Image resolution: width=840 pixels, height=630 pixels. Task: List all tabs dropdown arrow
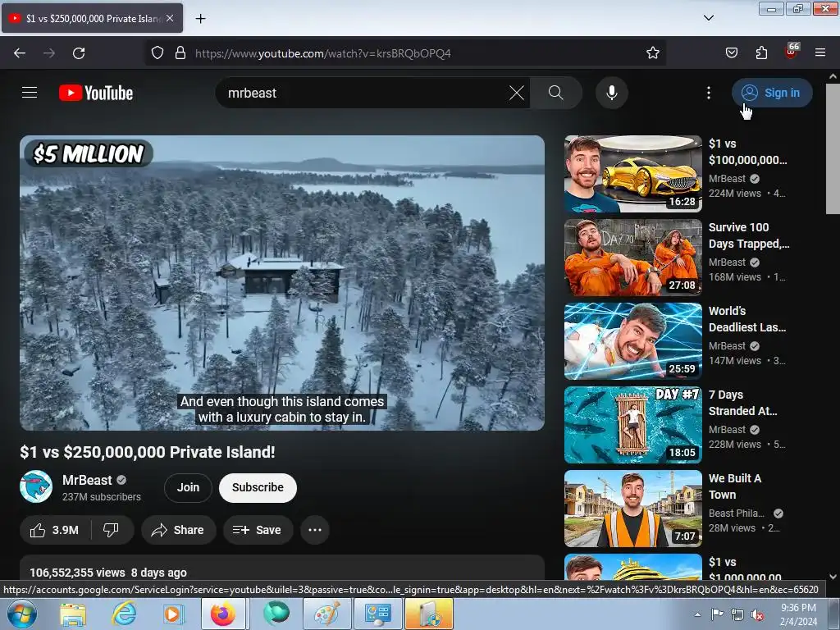[x=708, y=18]
